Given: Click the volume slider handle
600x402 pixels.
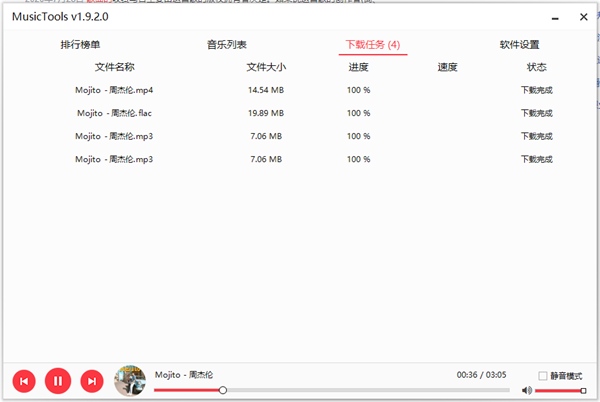Looking at the screenshot, I should 583,391.
